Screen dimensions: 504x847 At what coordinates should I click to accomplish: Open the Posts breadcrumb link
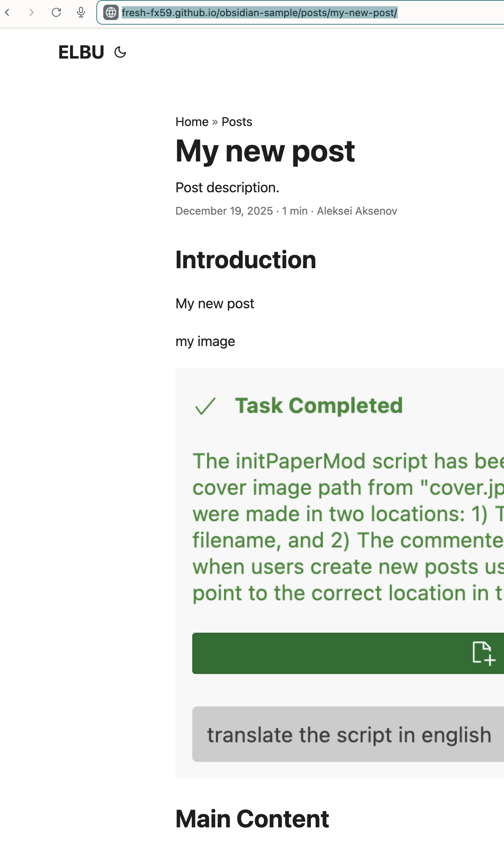coord(237,122)
